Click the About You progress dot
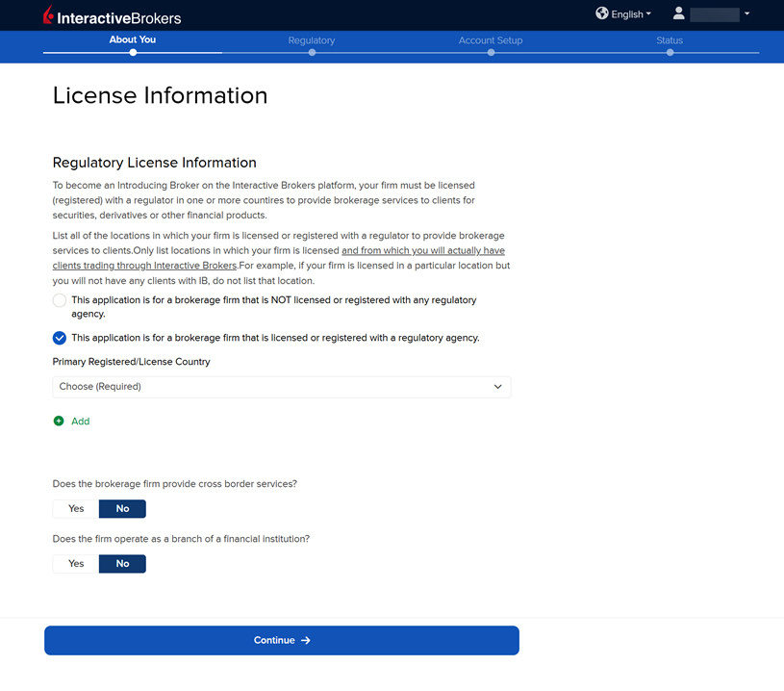This screenshot has width=784, height=691. pos(133,53)
